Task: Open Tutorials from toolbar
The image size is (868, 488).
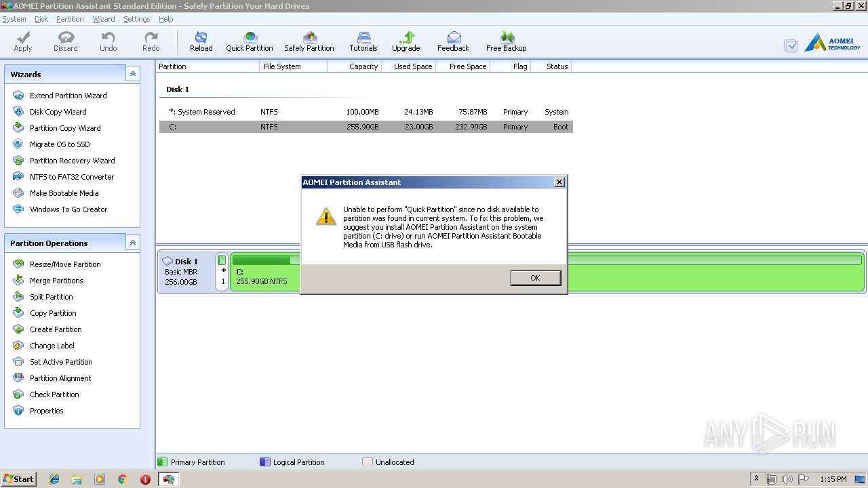Action: pyautogui.click(x=363, y=41)
